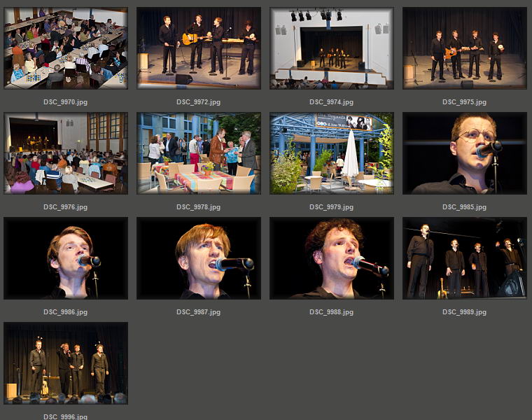Select the DSC_9975.jpg filename label
The height and width of the screenshot is (420, 532).
coord(464,102)
